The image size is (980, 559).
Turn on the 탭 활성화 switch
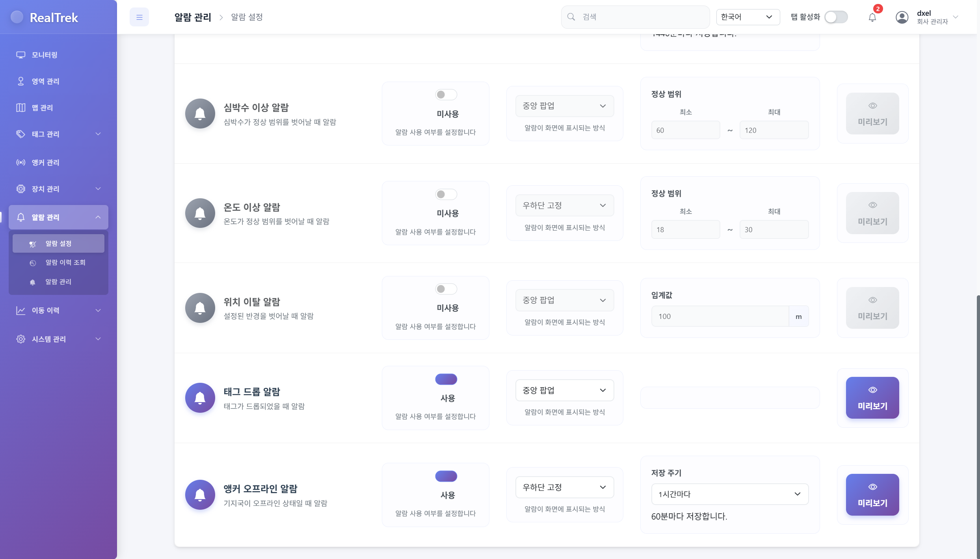pyautogui.click(x=836, y=17)
